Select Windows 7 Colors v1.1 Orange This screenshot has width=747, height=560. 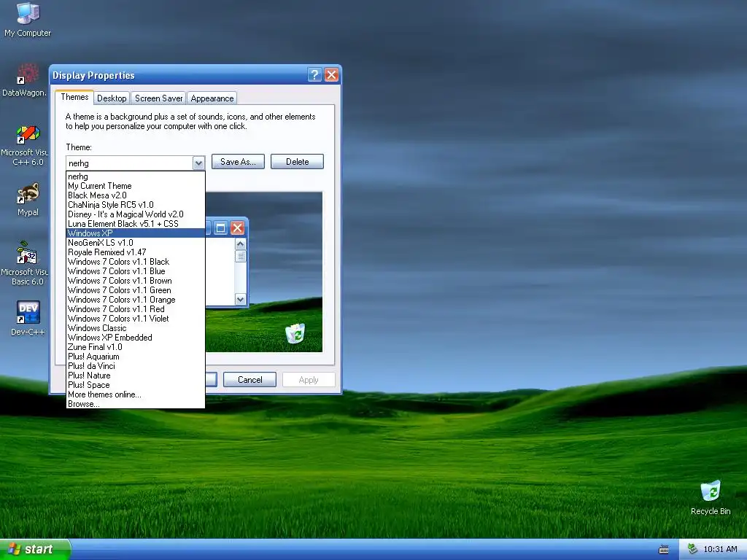[136, 300]
